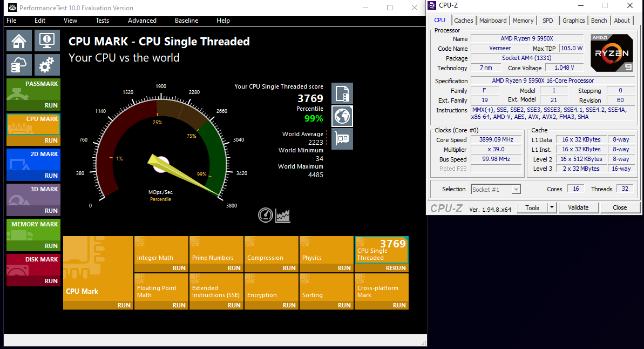The width and height of the screenshot is (644, 349).
Task: Open the Help menu
Action: click(223, 21)
